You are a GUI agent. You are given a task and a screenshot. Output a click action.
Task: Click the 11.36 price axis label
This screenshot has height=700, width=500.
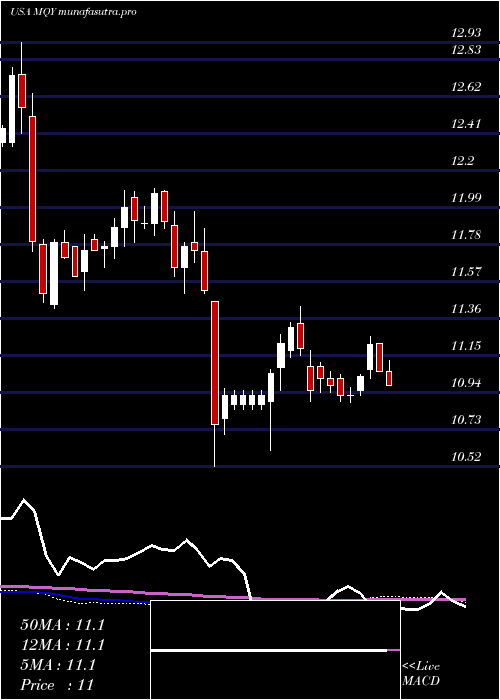point(466,309)
